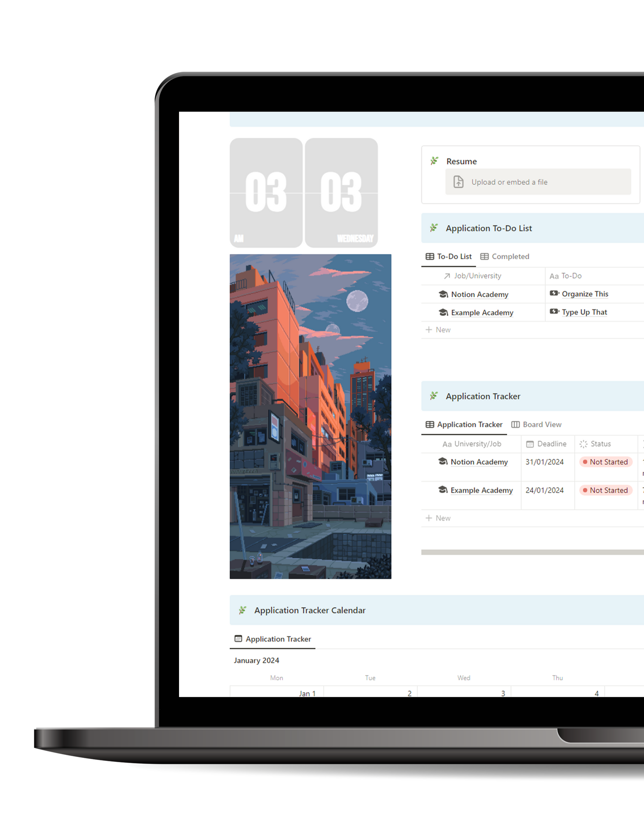Click the horizontal scrollbar below Application Tracker
The width and height of the screenshot is (644, 830).
[532, 552]
